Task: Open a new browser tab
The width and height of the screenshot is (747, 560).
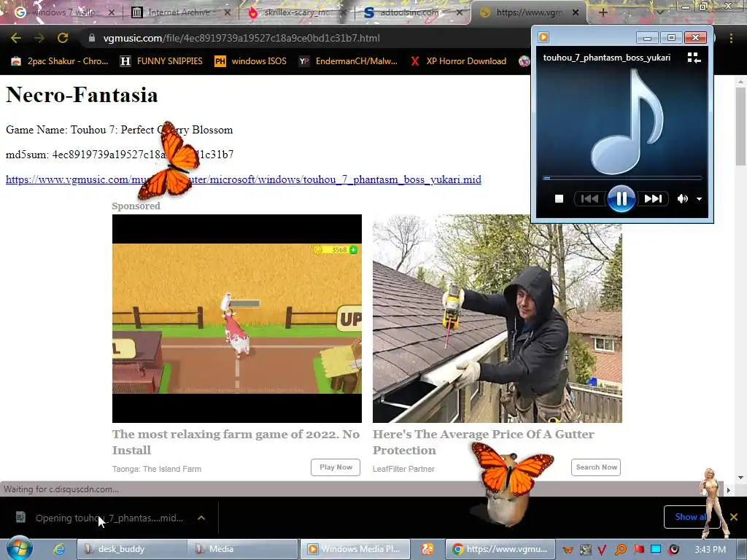Action: coord(603,12)
